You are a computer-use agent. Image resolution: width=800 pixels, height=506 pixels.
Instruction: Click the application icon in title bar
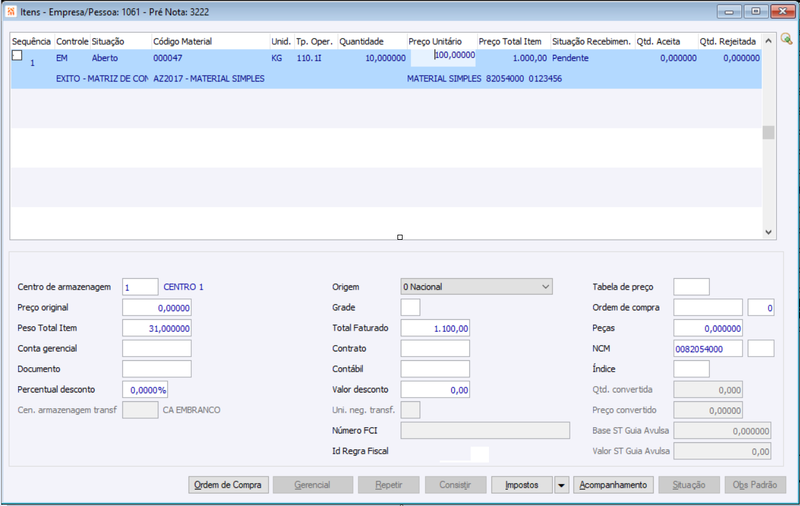click(11, 11)
